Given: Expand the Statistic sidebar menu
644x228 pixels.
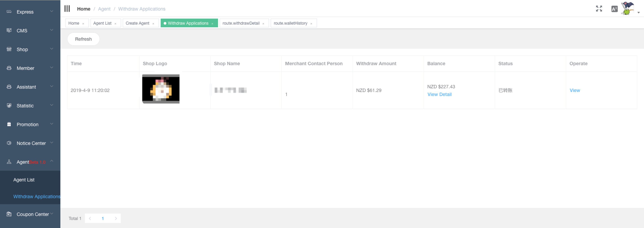Looking at the screenshot, I should click(30, 106).
